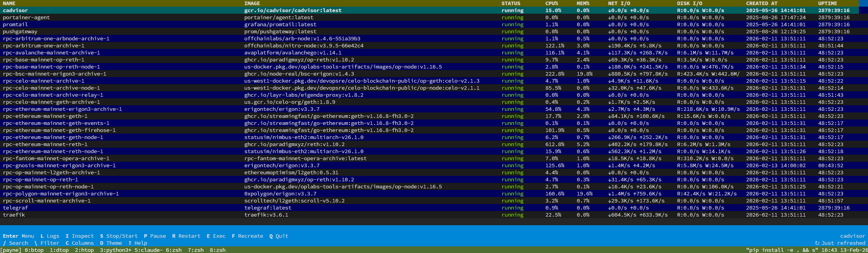Image resolution: width=868 pixels, height=253 pixels.
Task: Click Recreate in the footer bar
Action: (x=247, y=236)
